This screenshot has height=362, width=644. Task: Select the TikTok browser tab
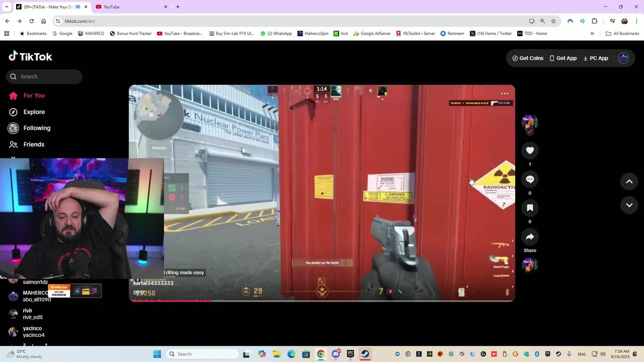tap(50, 7)
